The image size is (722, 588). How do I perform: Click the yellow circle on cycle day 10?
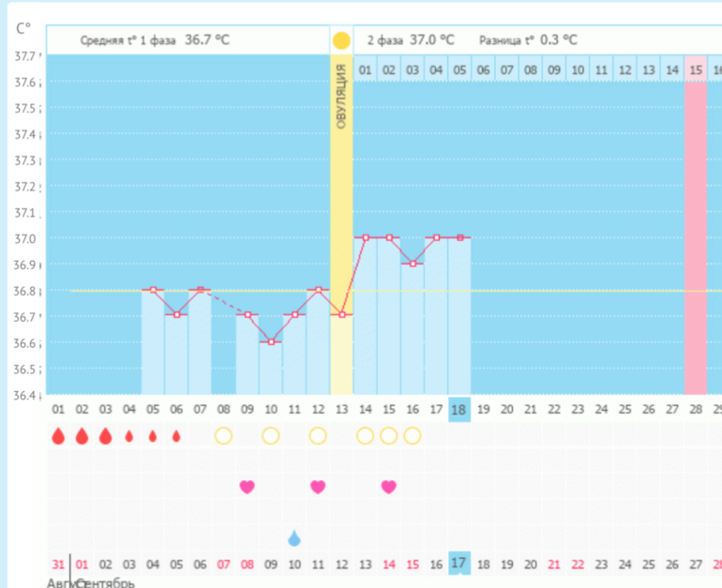click(270, 436)
